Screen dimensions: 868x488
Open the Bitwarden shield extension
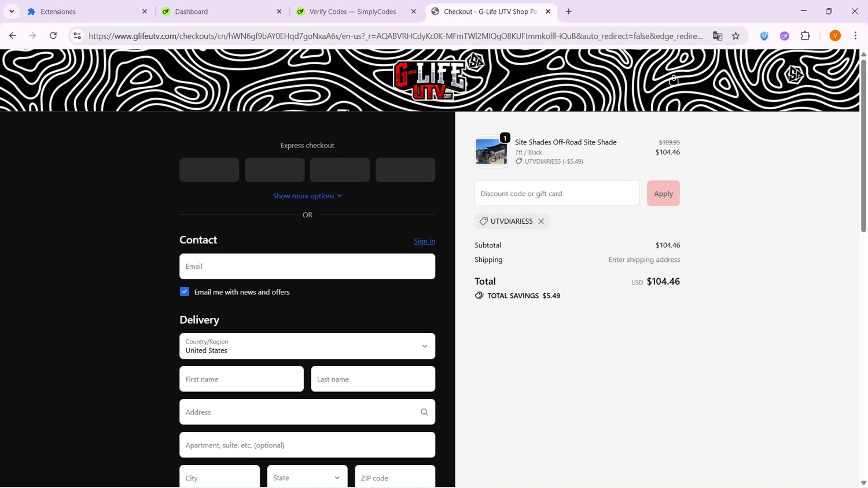coord(764,36)
